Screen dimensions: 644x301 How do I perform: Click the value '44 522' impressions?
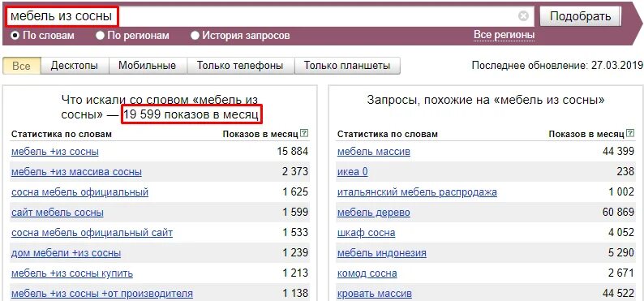[618, 294]
